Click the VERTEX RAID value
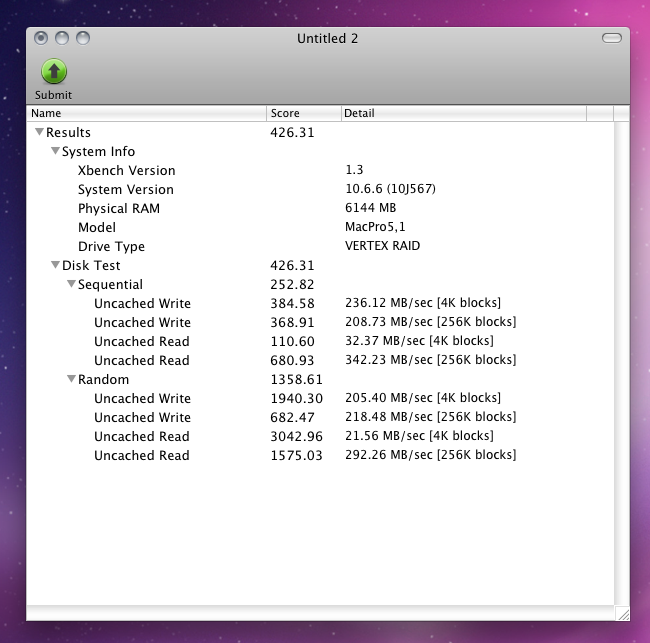Image resolution: width=650 pixels, height=643 pixels. click(383, 246)
